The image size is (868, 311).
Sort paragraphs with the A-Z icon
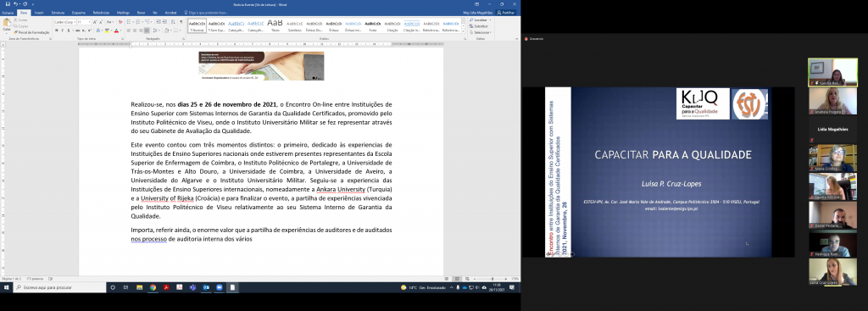pos(173,22)
